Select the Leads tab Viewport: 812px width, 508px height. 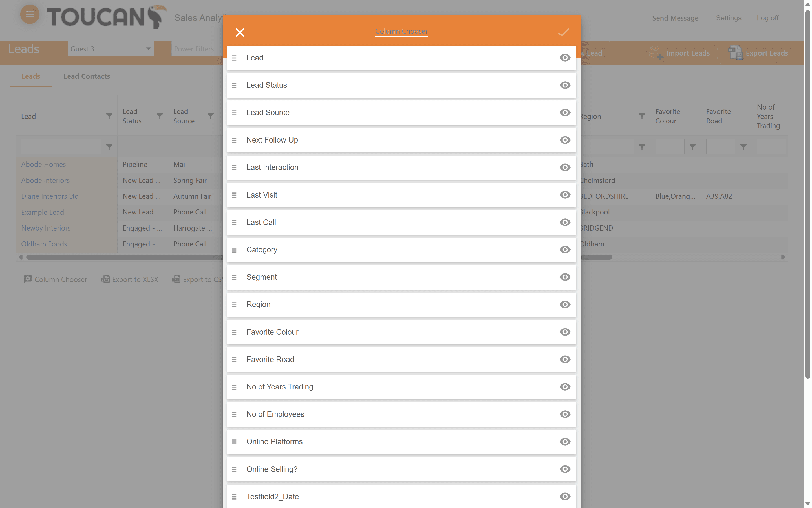click(x=31, y=76)
